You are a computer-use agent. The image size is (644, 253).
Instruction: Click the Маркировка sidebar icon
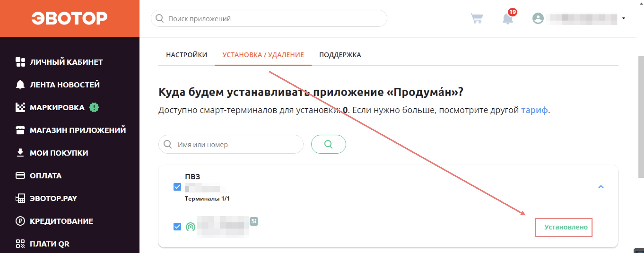pyautogui.click(x=20, y=107)
